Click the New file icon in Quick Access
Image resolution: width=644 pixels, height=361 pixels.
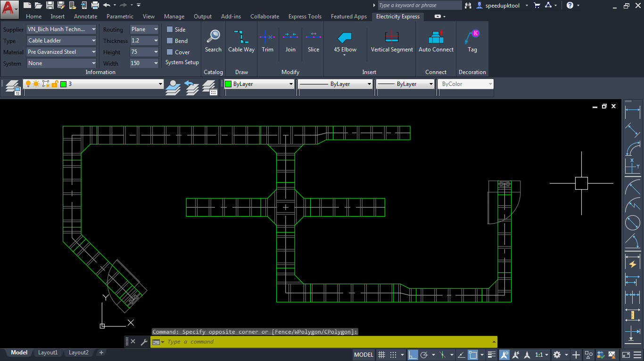pos(27,5)
